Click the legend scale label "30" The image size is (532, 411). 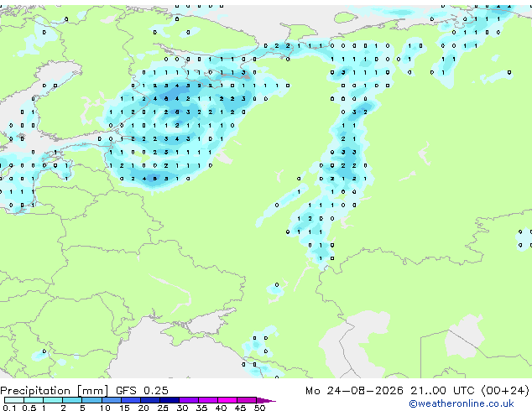[x=182, y=408]
